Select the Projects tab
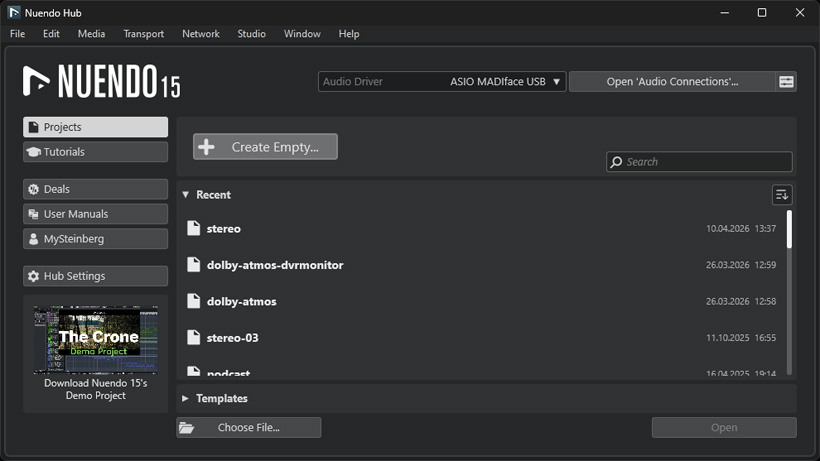This screenshot has height=461, width=820. (96, 127)
